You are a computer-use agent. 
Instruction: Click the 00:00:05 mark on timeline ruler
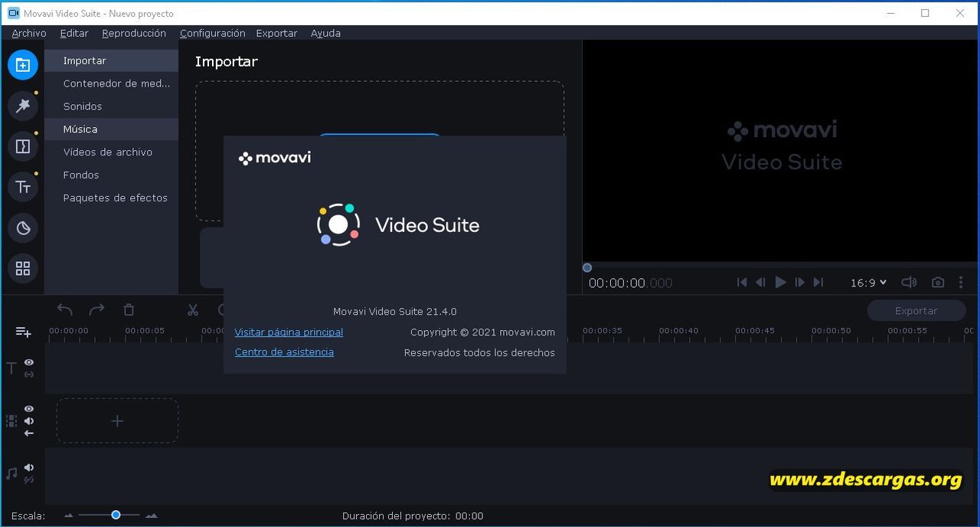point(145,331)
